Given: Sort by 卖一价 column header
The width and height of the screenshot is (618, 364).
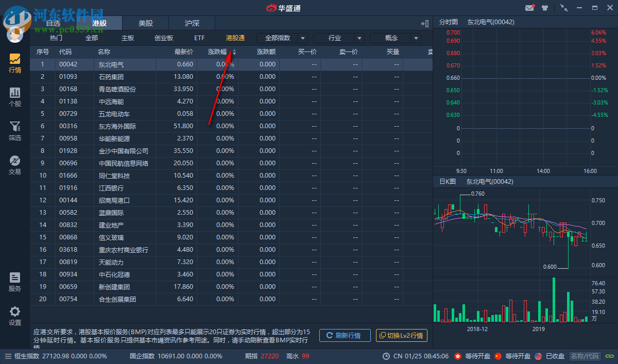Looking at the screenshot, I should click(349, 52).
